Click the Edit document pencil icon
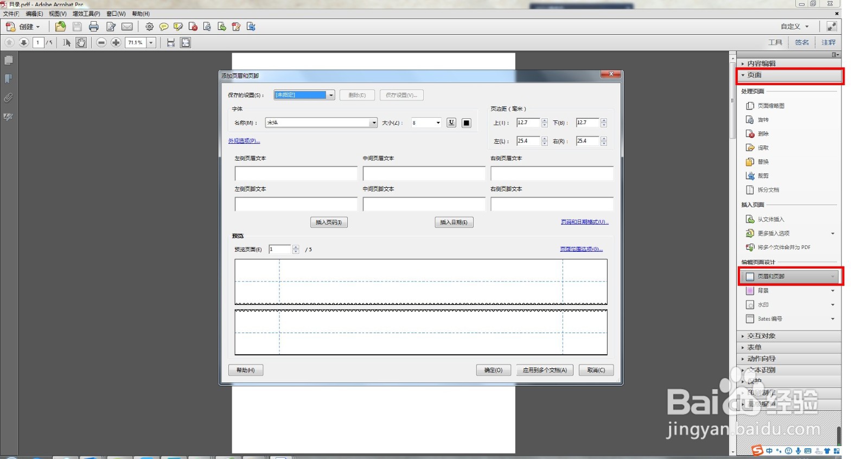Viewport: 868px width, 459px height. (111, 27)
